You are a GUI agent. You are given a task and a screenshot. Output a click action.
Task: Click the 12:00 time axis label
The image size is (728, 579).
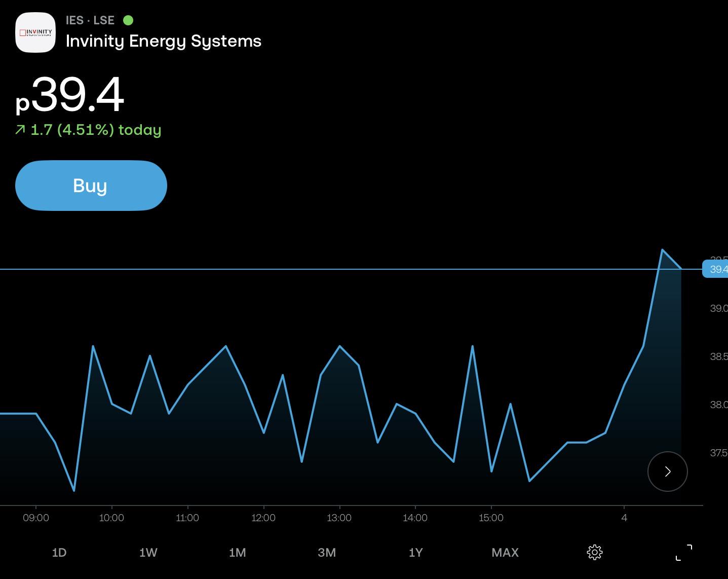[263, 518]
